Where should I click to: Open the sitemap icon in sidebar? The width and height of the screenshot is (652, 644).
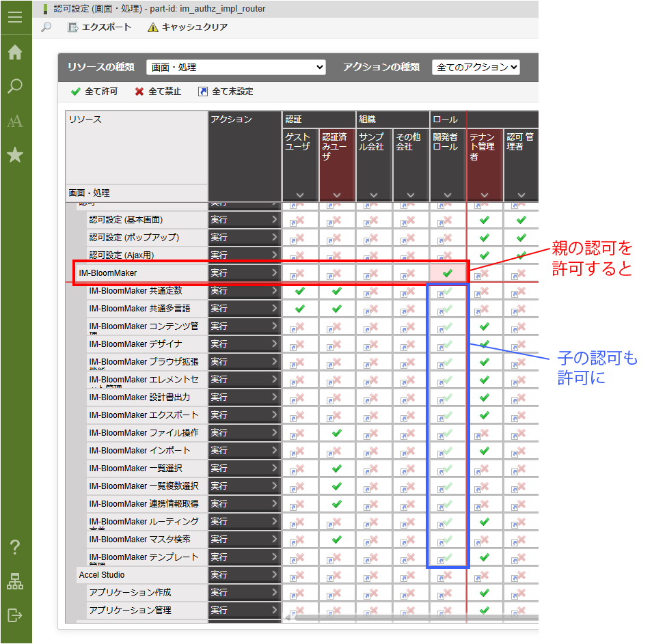coord(15,581)
